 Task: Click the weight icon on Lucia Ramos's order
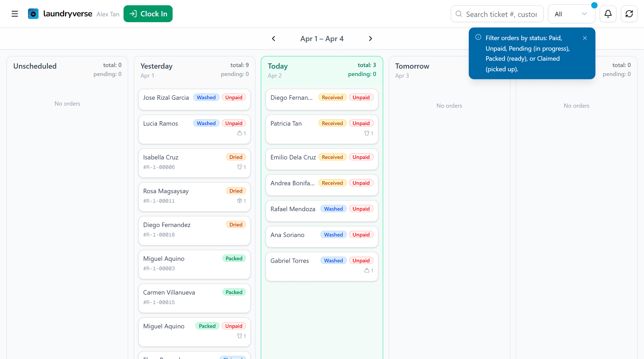[240, 133]
